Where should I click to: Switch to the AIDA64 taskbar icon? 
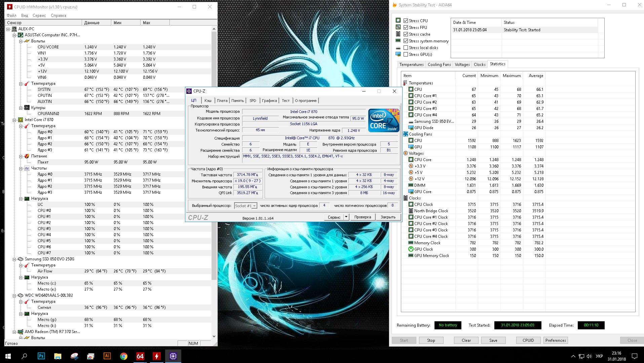[x=140, y=356]
